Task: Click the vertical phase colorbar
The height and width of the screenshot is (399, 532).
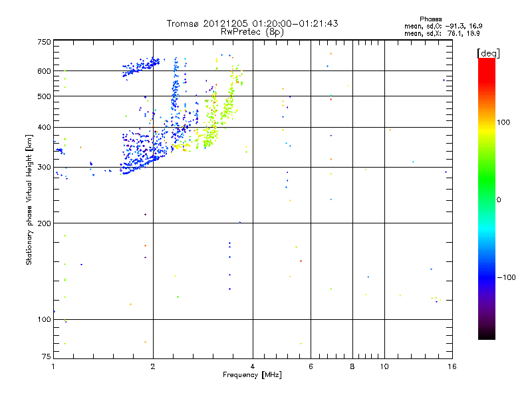Action: click(x=487, y=199)
